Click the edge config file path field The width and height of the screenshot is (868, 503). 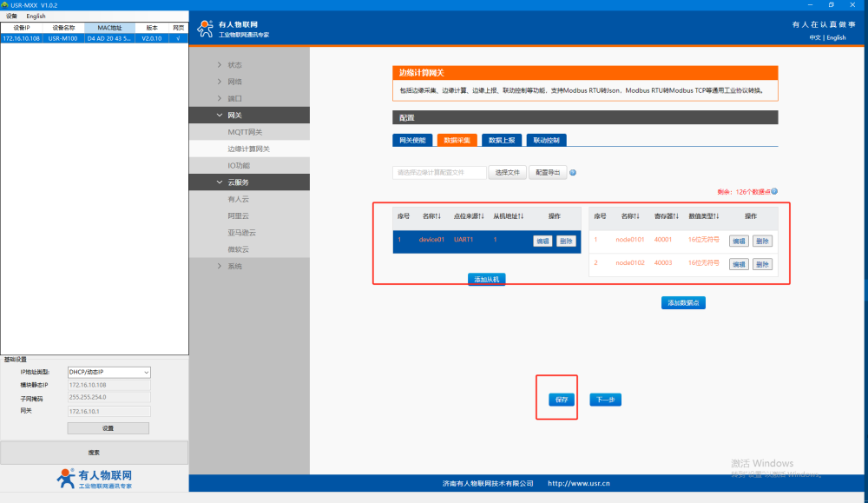pos(439,173)
